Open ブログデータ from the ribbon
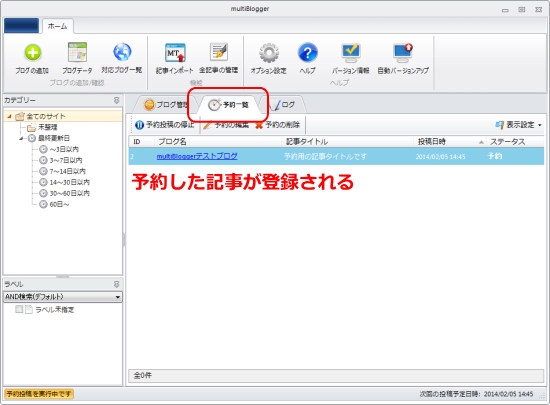This screenshot has width=550, height=405. [x=77, y=58]
